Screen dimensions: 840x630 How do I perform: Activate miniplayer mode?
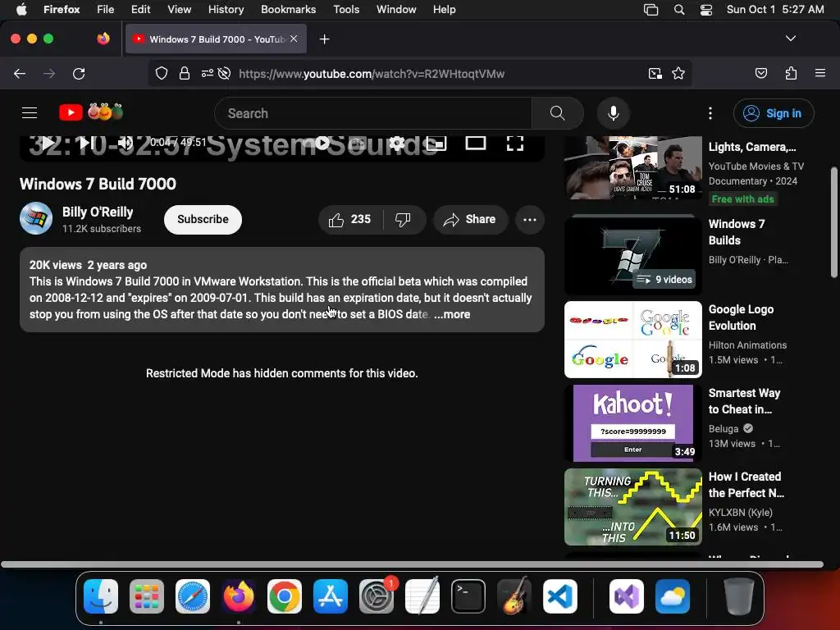436,143
